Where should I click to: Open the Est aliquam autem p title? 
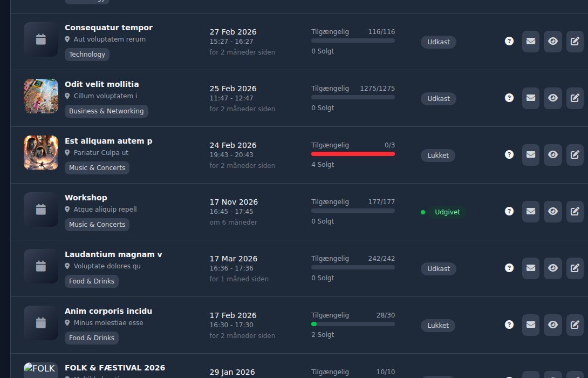(x=108, y=141)
